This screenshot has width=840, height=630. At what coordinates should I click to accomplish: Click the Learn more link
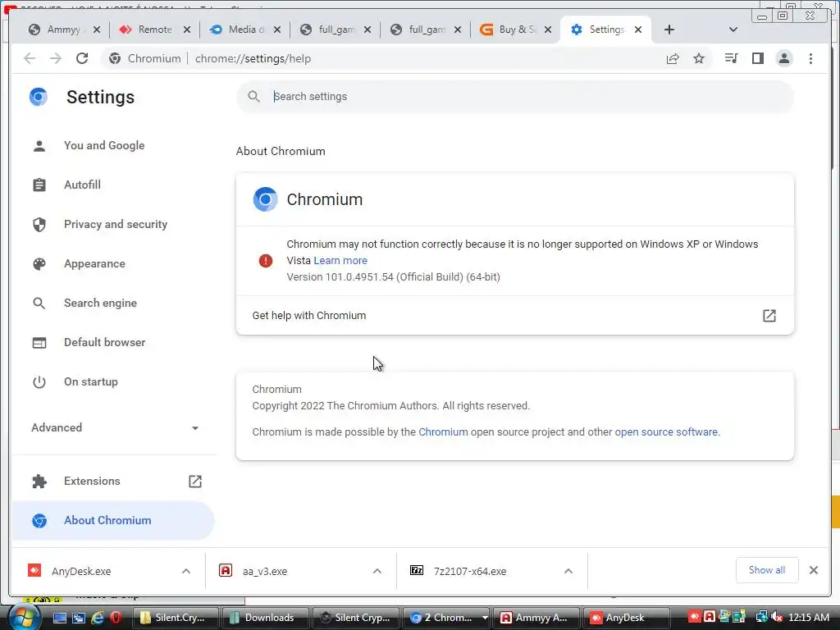point(340,261)
